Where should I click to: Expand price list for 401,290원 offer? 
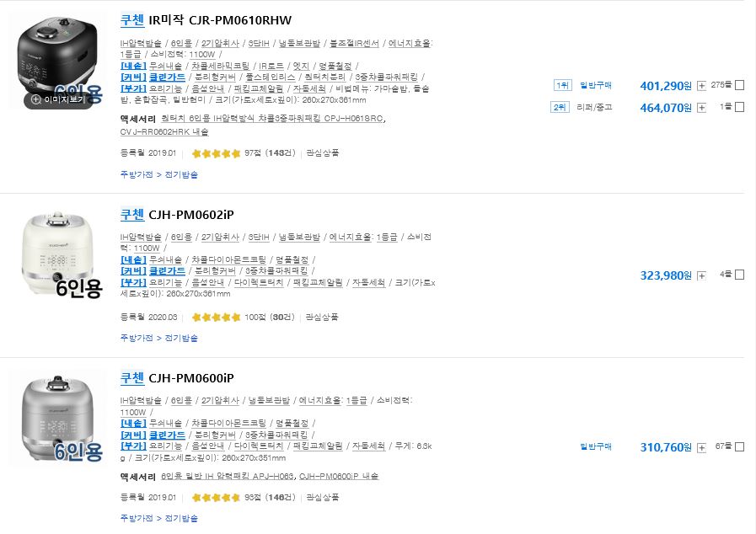point(701,86)
